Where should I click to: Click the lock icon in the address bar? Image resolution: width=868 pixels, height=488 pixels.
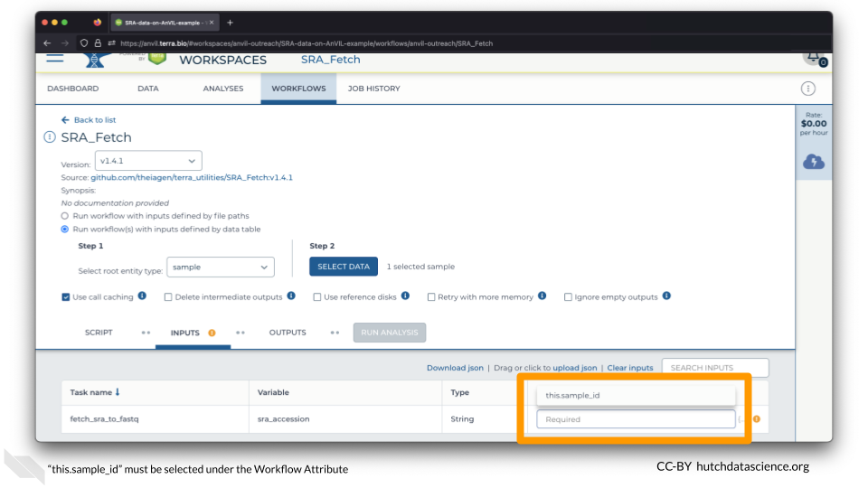[98, 43]
